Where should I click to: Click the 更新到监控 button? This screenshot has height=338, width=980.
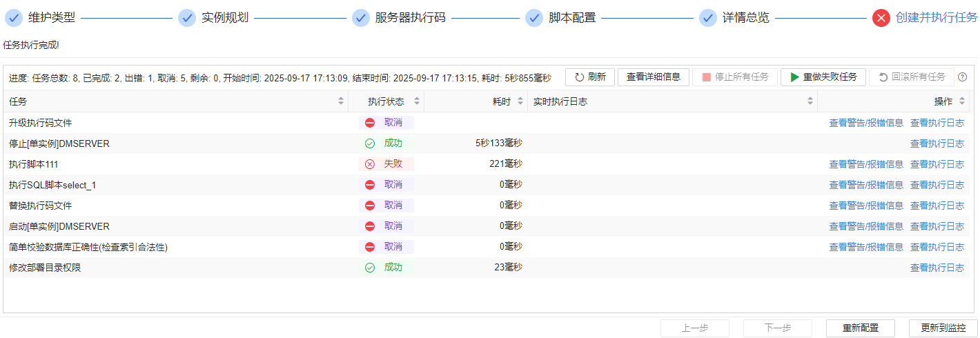point(943,328)
